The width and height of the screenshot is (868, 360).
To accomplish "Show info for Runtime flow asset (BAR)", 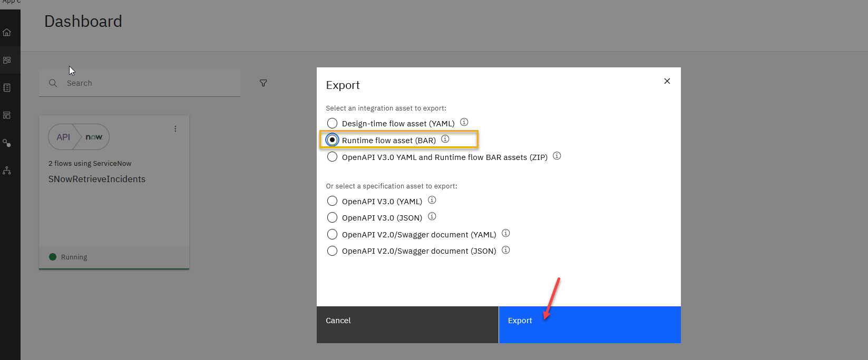I will pos(445,139).
